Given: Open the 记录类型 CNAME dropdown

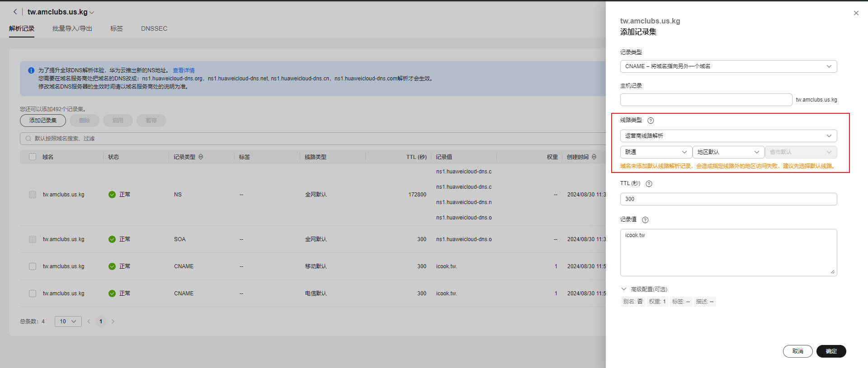Looking at the screenshot, I should click(728, 66).
